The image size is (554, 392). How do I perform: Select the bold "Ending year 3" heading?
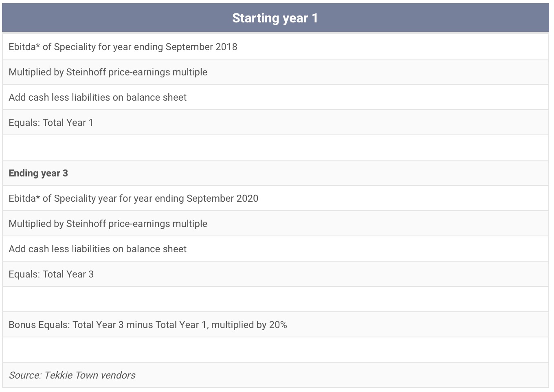tap(38, 173)
